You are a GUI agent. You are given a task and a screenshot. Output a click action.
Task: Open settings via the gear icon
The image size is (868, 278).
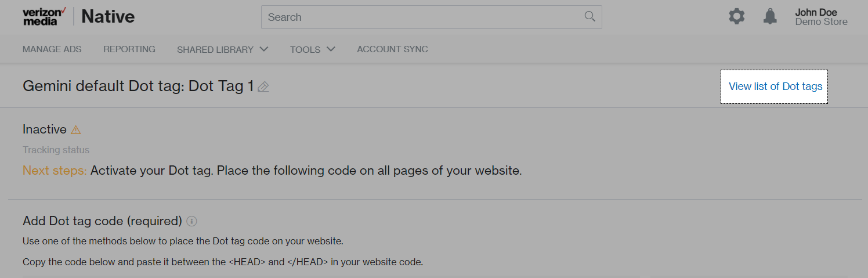tap(736, 16)
